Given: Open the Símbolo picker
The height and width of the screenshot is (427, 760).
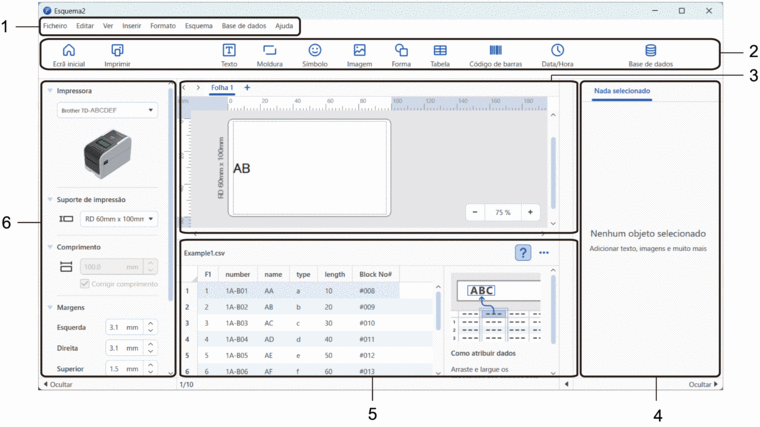Looking at the screenshot, I should (315, 50).
